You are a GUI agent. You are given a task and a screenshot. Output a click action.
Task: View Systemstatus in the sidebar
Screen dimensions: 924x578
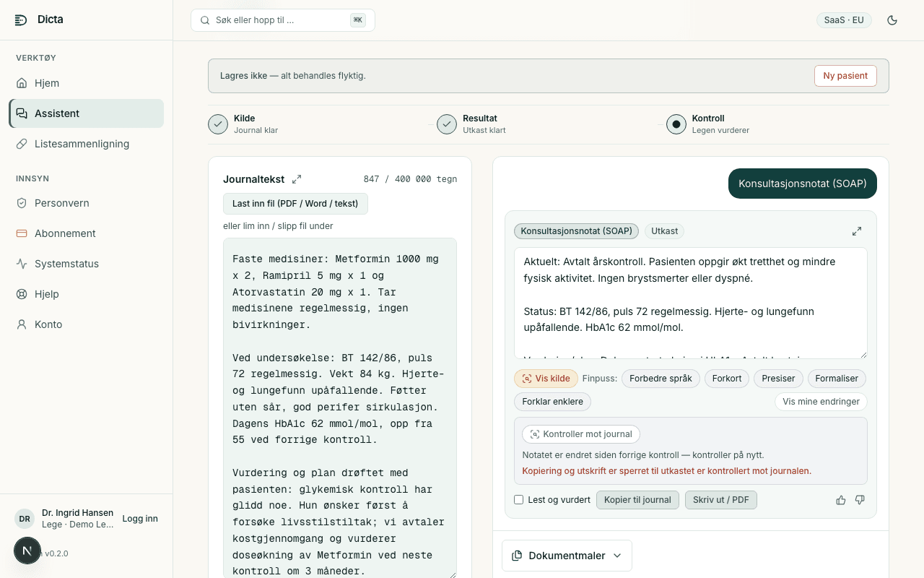click(x=87, y=264)
